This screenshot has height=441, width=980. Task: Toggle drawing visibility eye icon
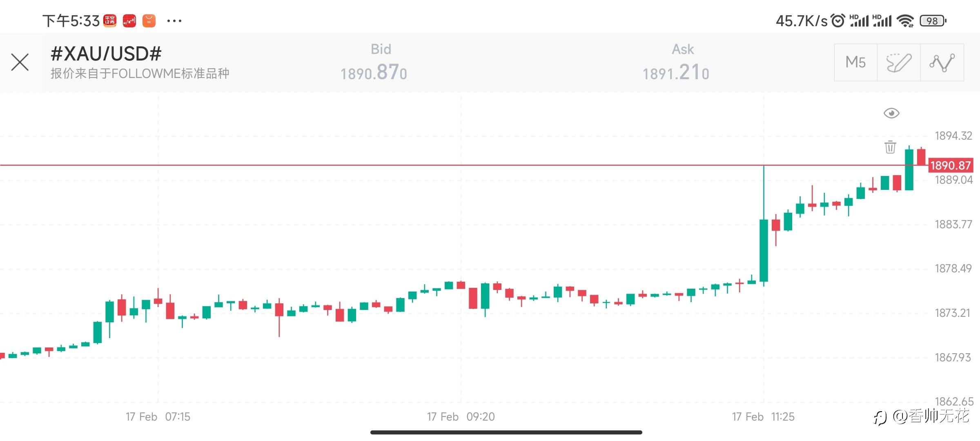click(x=891, y=113)
